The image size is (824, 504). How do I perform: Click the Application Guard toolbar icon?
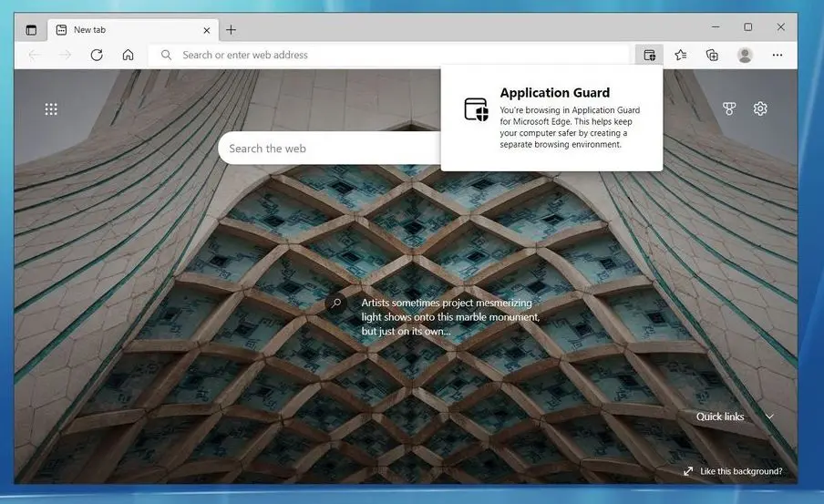(649, 55)
